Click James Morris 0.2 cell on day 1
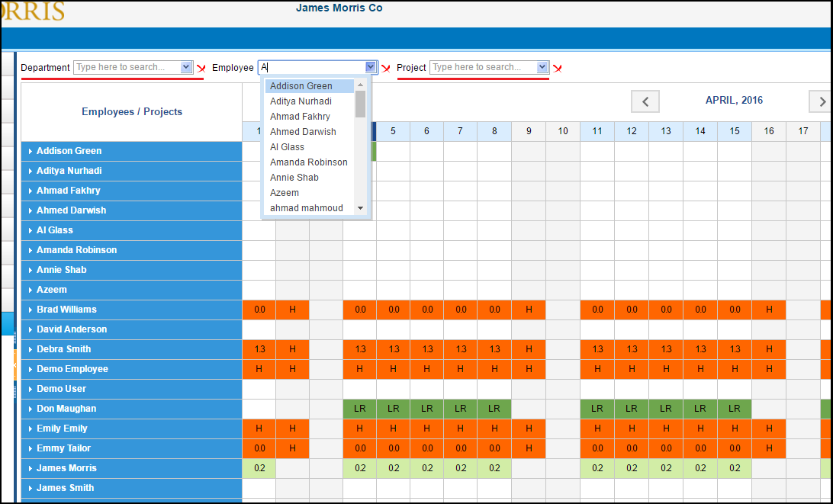Viewport: 833px width, 504px height. click(x=259, y=468)
